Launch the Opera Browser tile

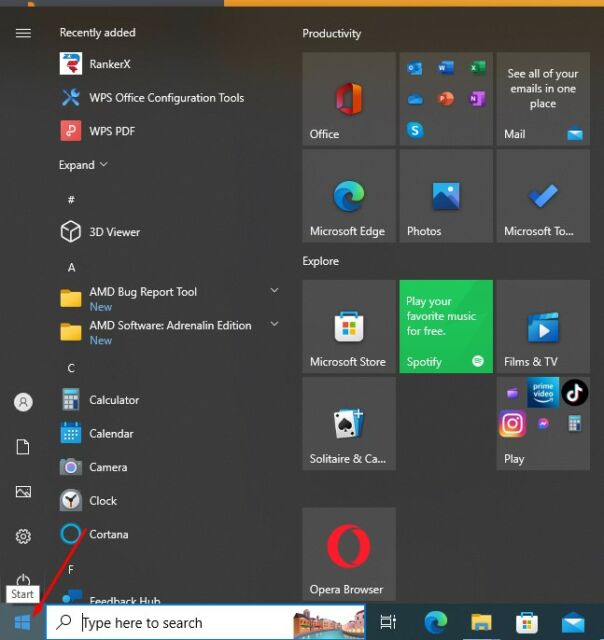(349, 554)
